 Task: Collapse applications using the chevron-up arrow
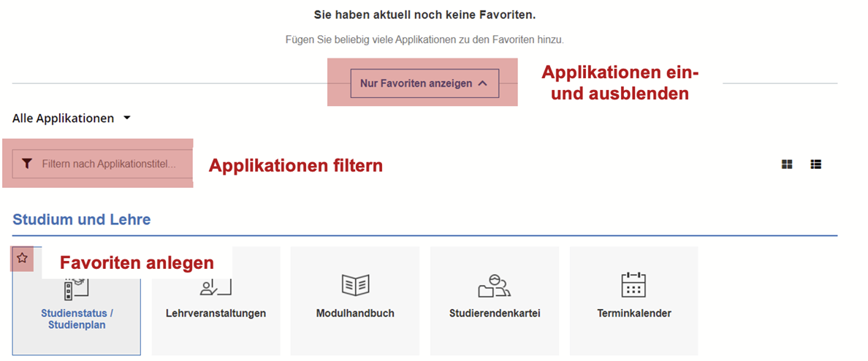point(482,83)
